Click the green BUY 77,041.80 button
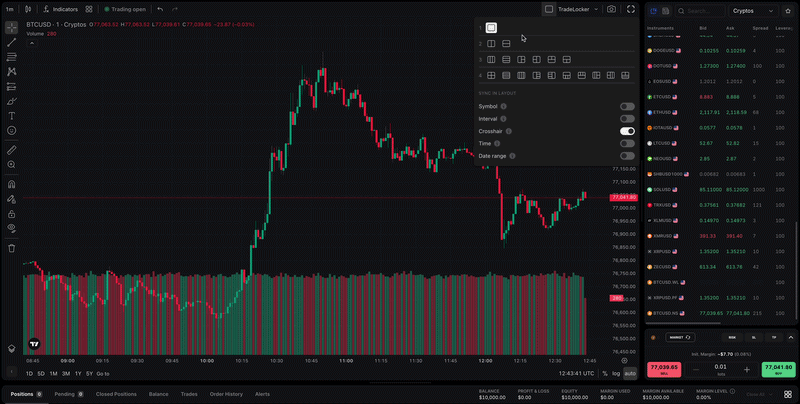800x404 pixels. (x=778, y=369)
